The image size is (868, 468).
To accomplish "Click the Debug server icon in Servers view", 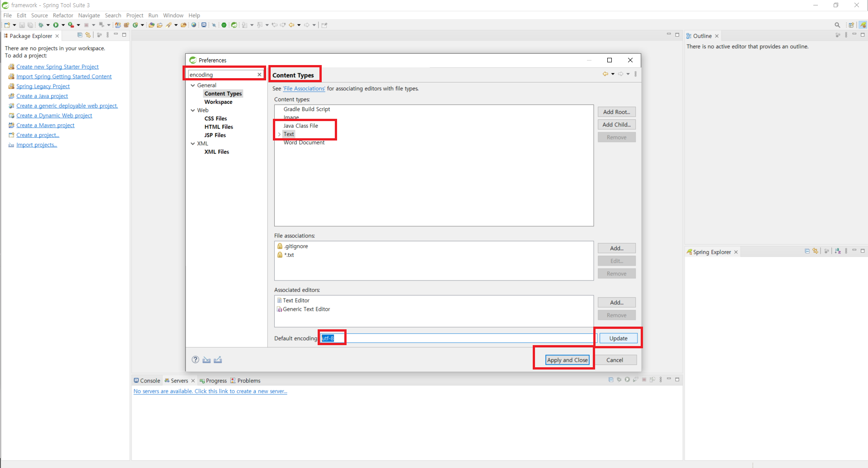I will 619,379.
